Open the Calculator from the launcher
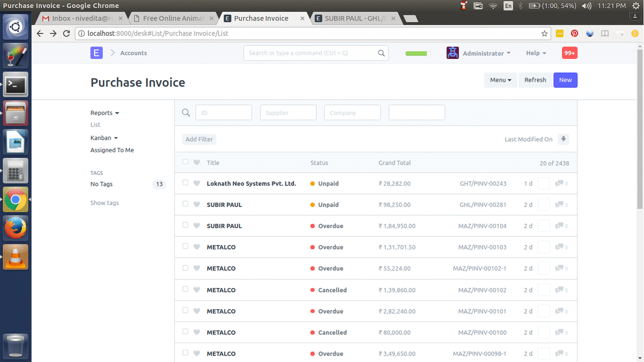Screen dimensions: 644x362 [16, 171]
